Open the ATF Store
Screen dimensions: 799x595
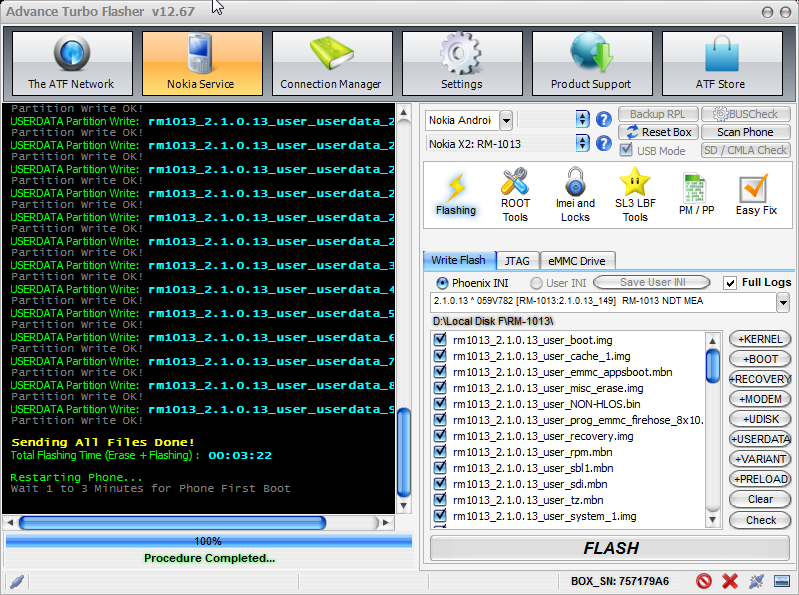point(722,63)
